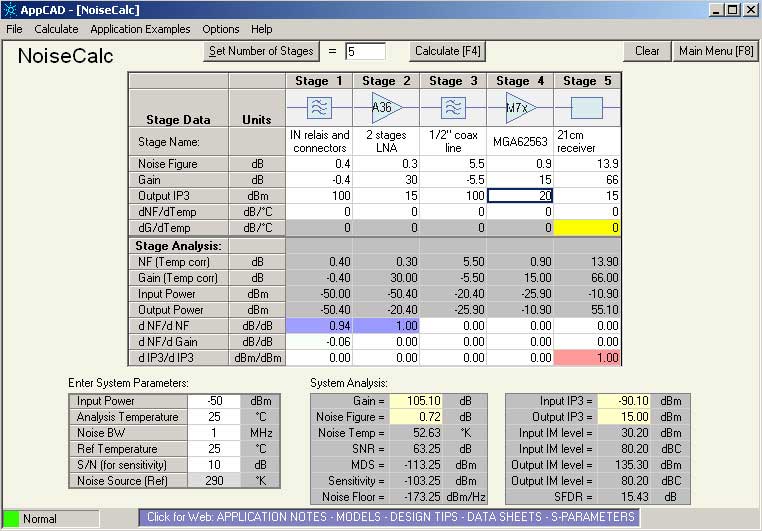Click the Output IM level dBm value 135.30
762x531 pixels.
pos(623,465)
